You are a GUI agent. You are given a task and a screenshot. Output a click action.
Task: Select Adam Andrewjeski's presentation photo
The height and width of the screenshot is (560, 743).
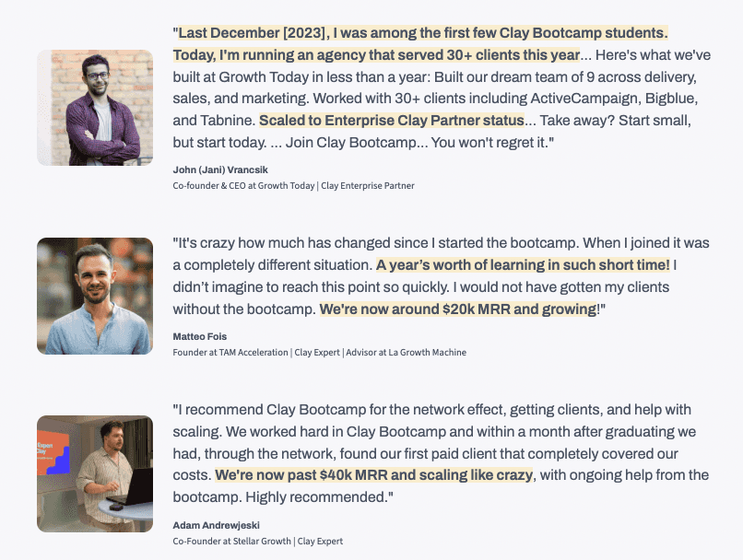(95, 473)
